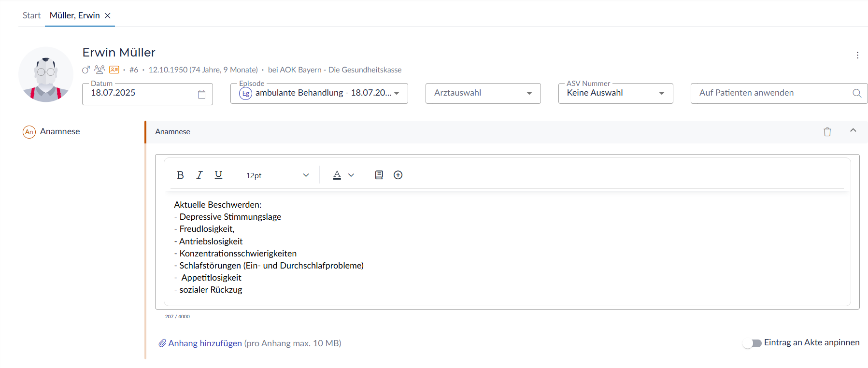The image size is (868, 368).
Task: Toggle italic text formatting
Action: click(199, 175)
